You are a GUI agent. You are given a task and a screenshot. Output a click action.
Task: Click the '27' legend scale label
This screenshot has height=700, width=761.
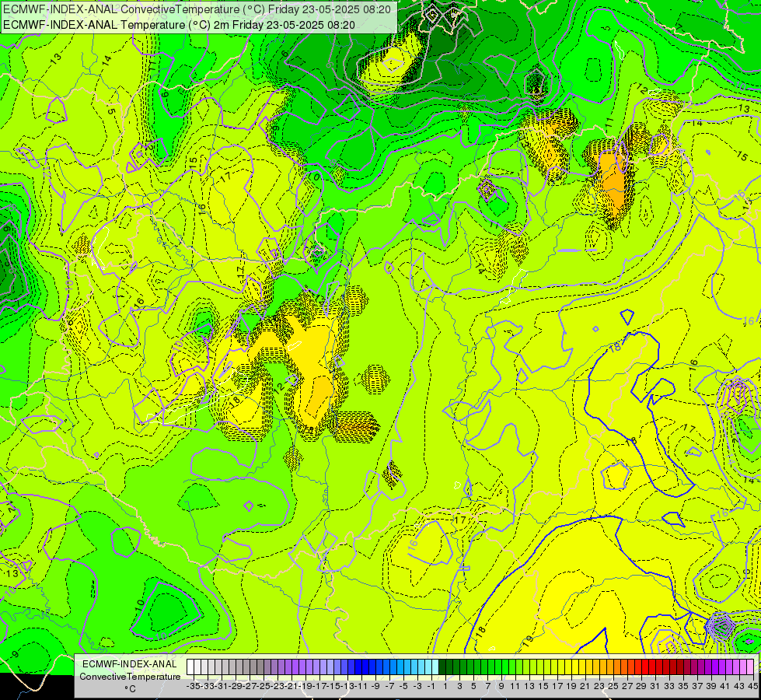(627, 687)
